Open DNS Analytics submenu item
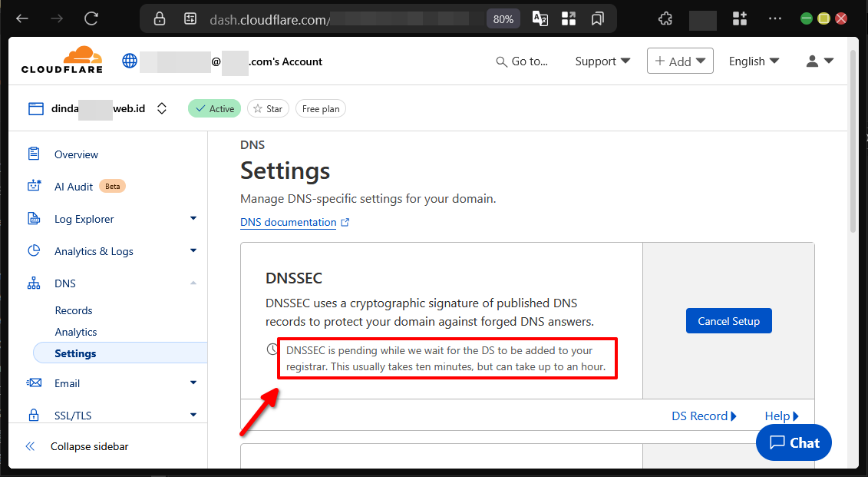The width and height of the screenshot is (868, 477). tap(76, 332)
